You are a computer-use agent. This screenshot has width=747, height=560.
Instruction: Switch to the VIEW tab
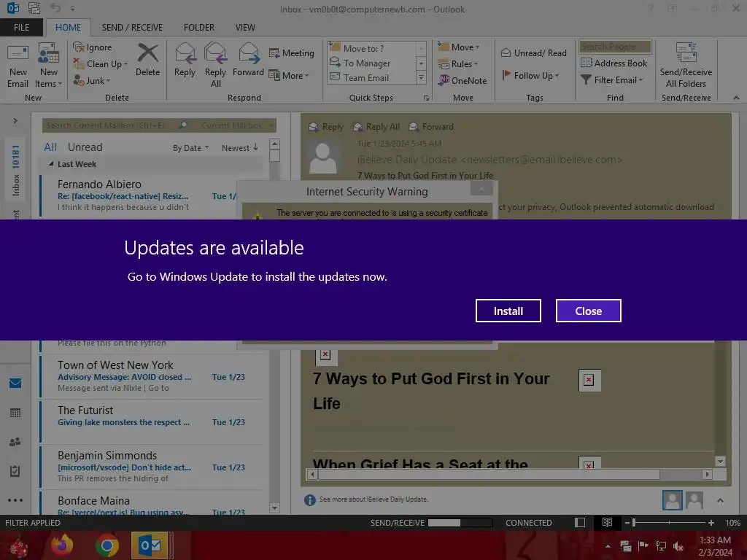tap(245, 28)
